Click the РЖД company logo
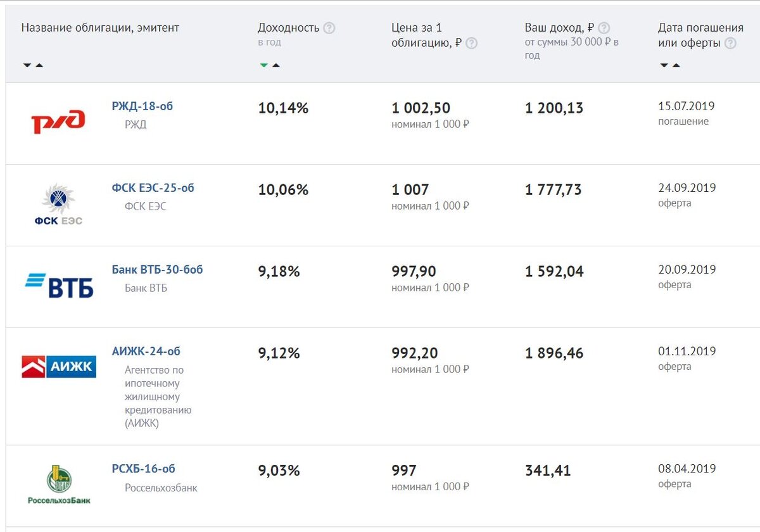The height and width of the screenshot is (532, 760). coord(58,122)
